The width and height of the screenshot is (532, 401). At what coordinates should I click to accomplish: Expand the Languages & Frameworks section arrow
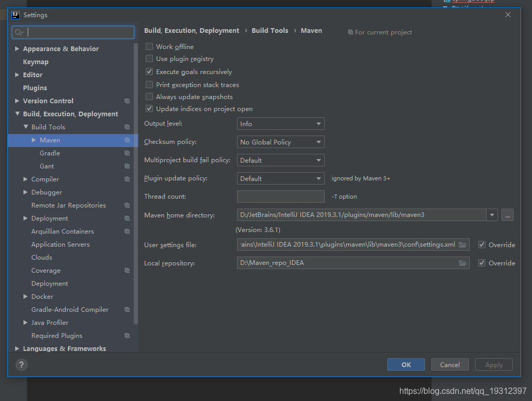pos(17,348)
